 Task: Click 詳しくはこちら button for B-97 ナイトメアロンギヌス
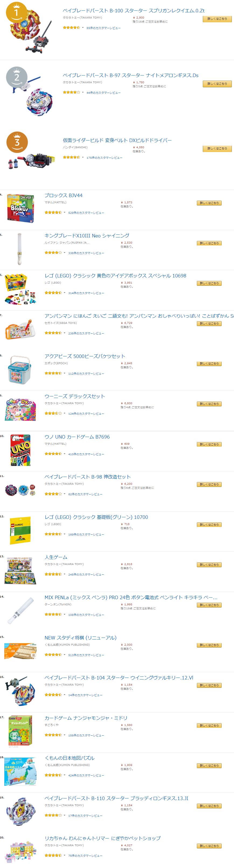click(217, 84)
